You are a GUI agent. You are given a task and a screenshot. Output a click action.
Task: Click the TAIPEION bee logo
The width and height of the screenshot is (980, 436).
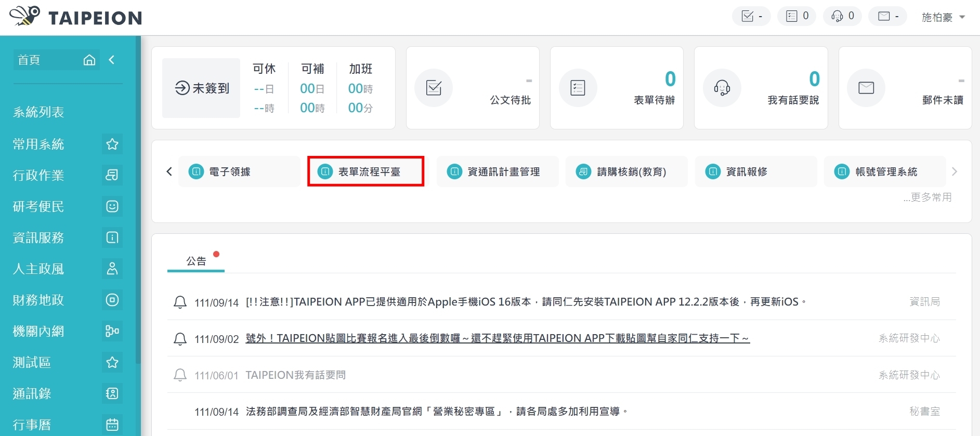[x=75, y=17]
